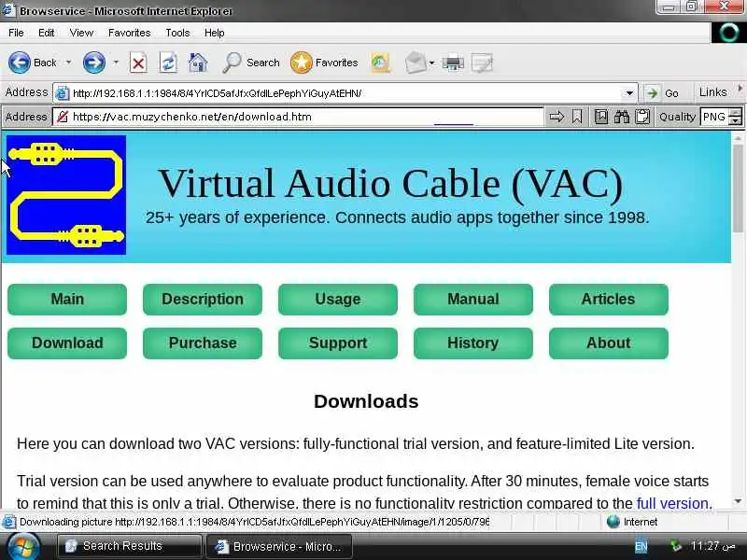Click the IE throbber logo
This screenshot has height=560, width=747.
pyautogui.click(x=728, y=33)
